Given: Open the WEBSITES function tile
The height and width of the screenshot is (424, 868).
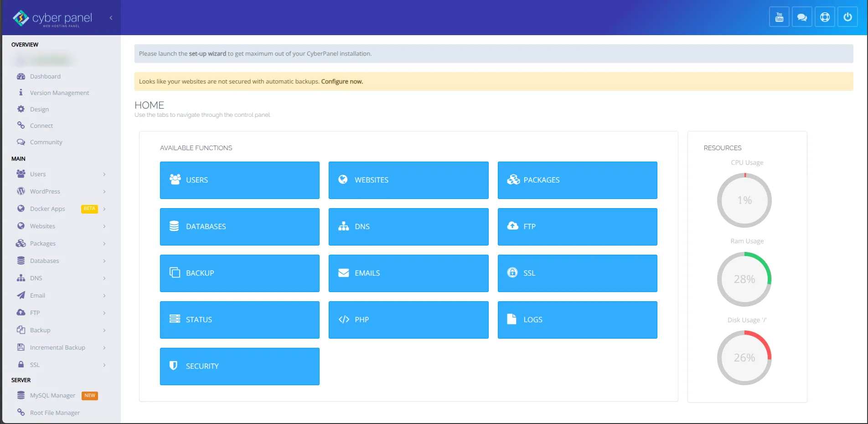Looking at the screenshot, I should pos(408,180).
